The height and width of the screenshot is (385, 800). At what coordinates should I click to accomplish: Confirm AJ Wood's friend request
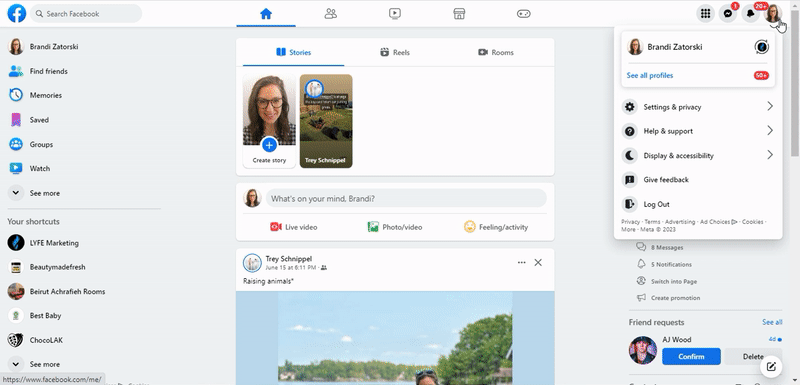click(x=691, y=356)
